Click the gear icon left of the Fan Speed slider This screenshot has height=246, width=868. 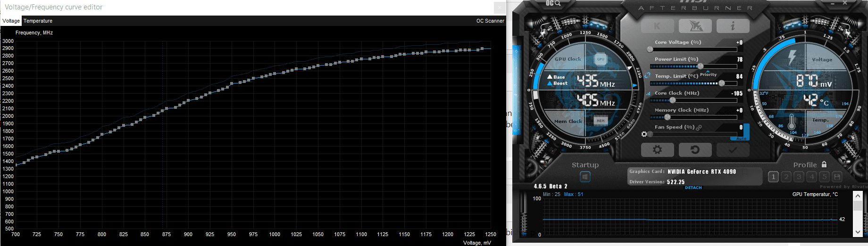tap(644, 134)
